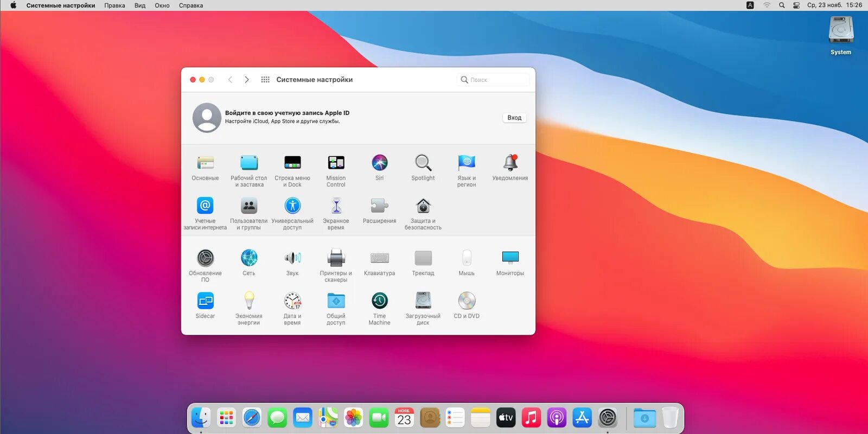Open Sidecar preferences
868x434 pixels.
point(205,305)
